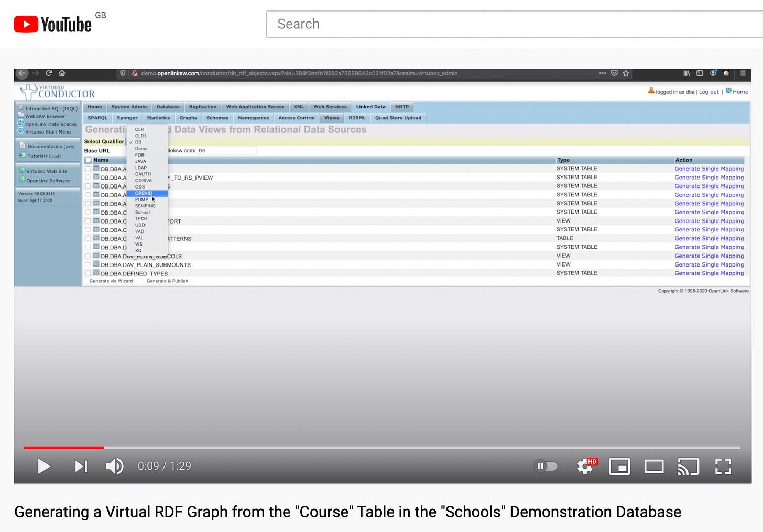Image resolution: width=763 pixels, height=532 pixels.
Task: Open the NNTP tab
Action: pos(402,107)
